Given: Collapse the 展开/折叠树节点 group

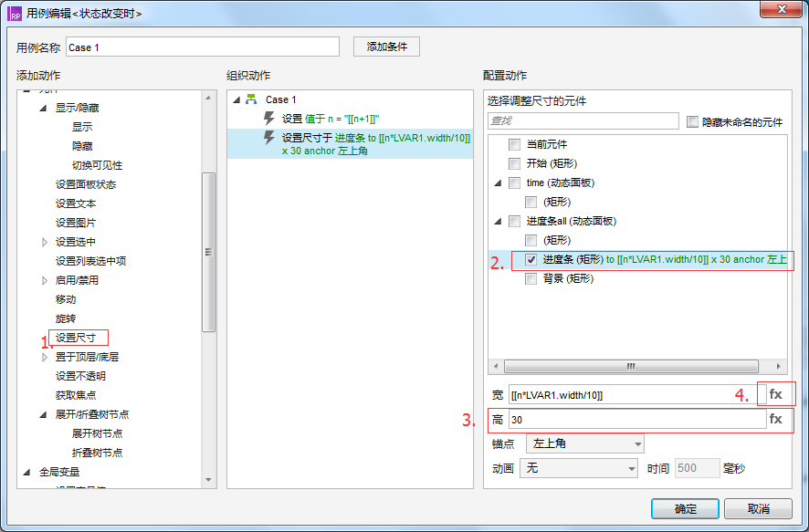Looking at the screenshot, I should pyautogui.click(x=44, y=414).
